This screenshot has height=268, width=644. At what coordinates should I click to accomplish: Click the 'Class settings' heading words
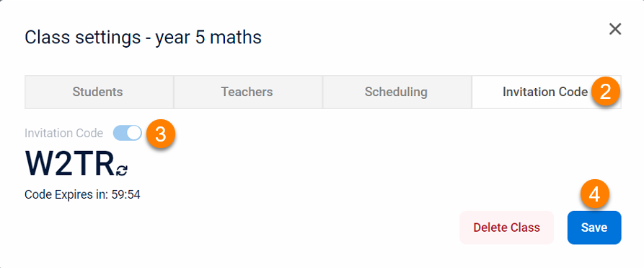[x=82, y=38]
